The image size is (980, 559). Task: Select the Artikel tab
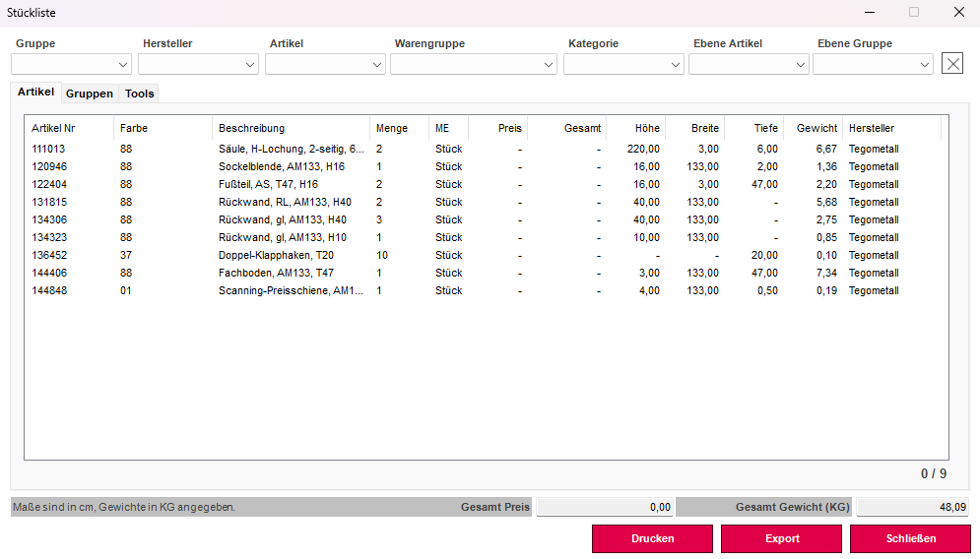pos(36,92)
